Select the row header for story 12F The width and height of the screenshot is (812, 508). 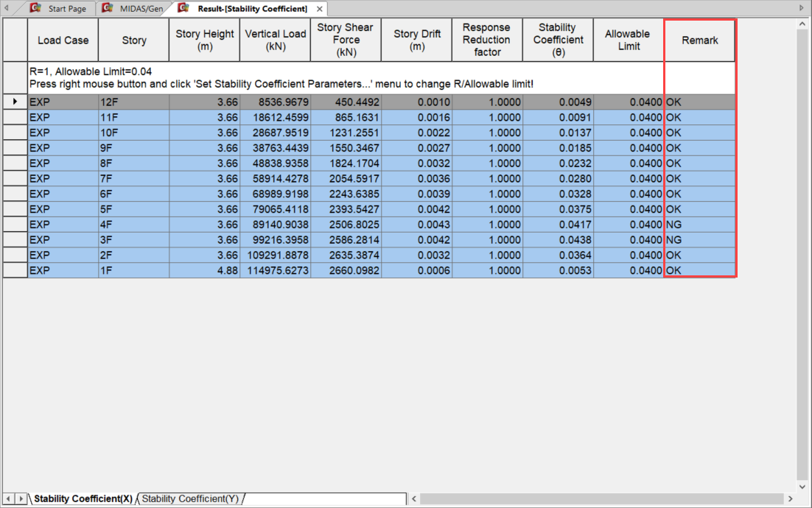tap(15, 102)
